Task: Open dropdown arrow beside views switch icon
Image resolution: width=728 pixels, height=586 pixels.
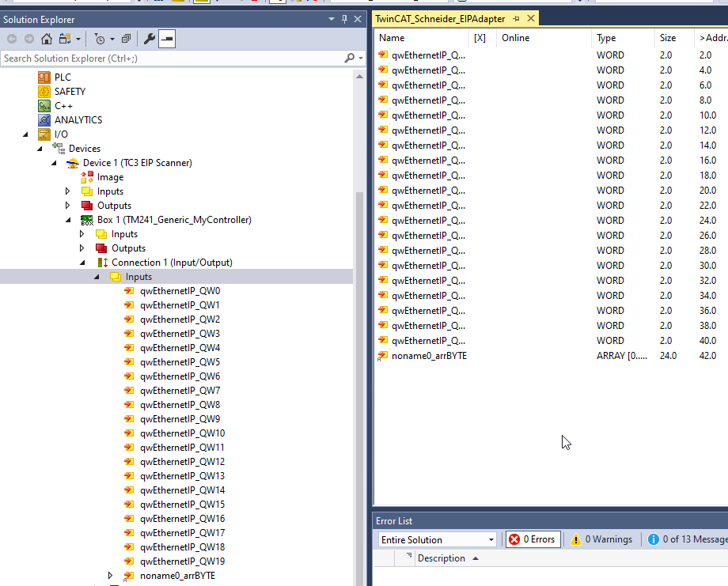Action: [x=78, y=40]
